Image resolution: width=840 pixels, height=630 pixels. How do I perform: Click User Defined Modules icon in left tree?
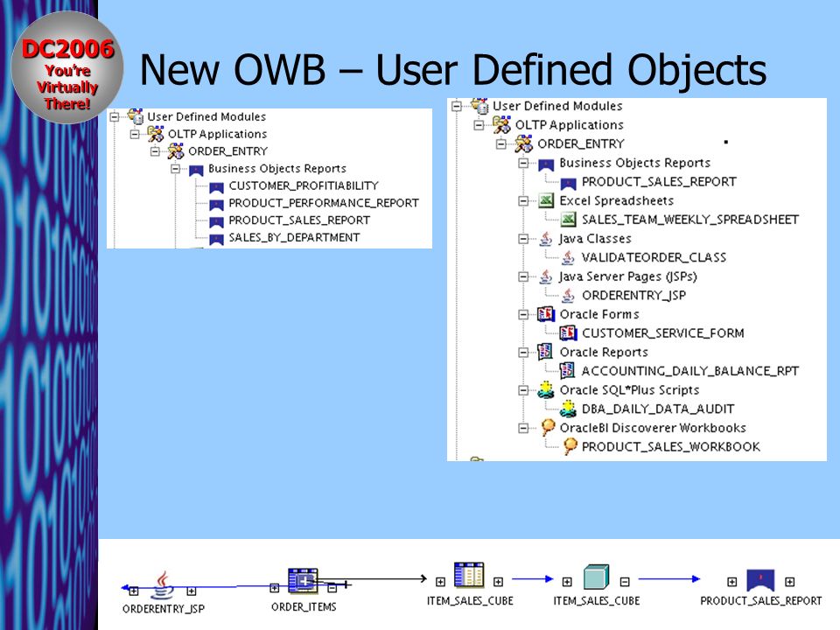(136, 115)
